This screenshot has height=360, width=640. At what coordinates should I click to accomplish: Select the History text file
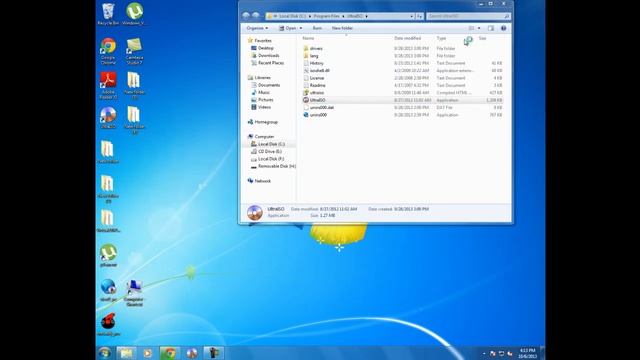316,63
